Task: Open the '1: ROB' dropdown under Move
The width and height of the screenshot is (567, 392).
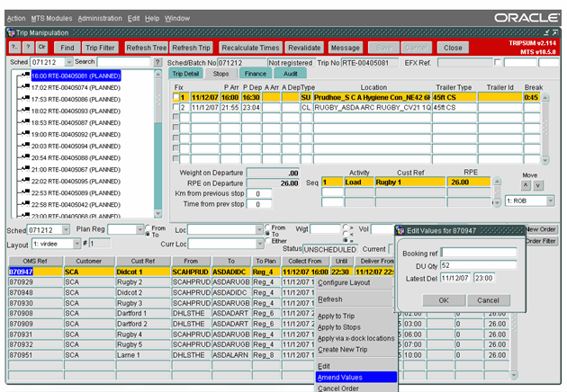Action: [x=551, y=200]
